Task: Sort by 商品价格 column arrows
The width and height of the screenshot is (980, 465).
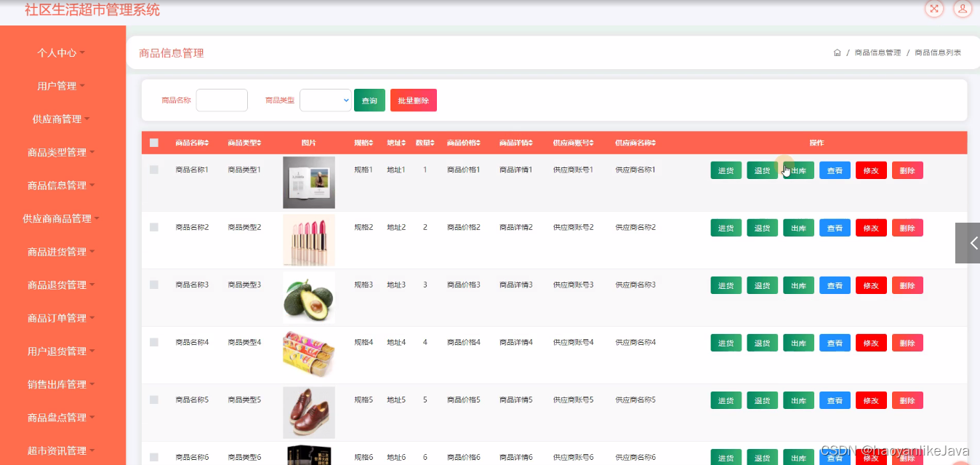Action: [x=478, y=143]
